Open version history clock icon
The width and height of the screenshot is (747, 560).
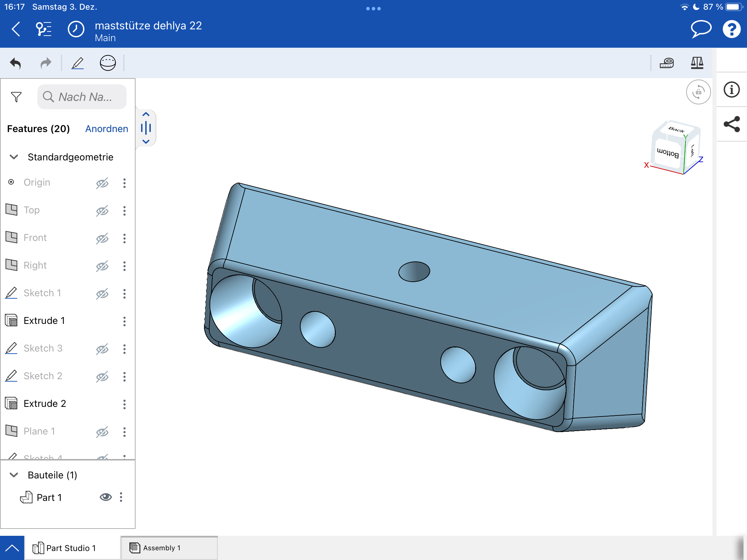pyautogui.click(x=76, y=29)
